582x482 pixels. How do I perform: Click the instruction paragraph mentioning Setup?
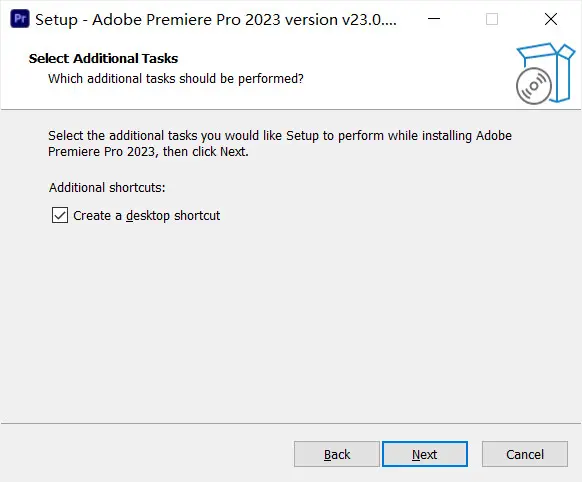280,144
